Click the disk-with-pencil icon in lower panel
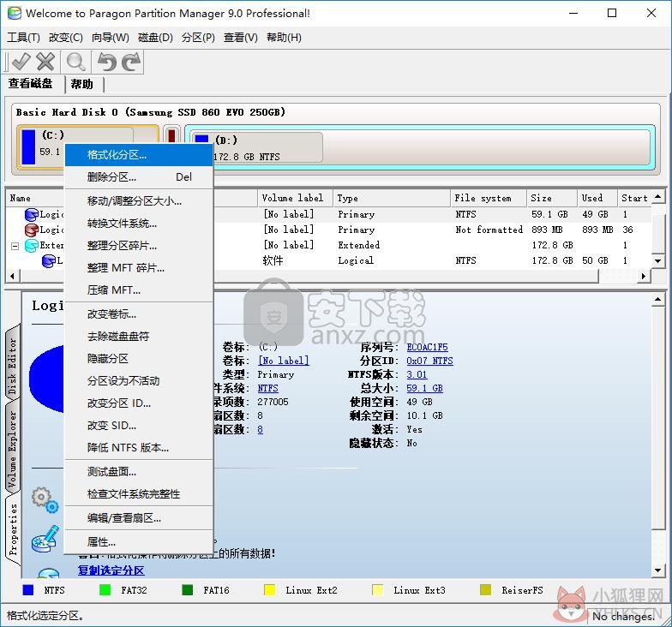This screenshot has width=672, height=627. click(x=45, y=539)
